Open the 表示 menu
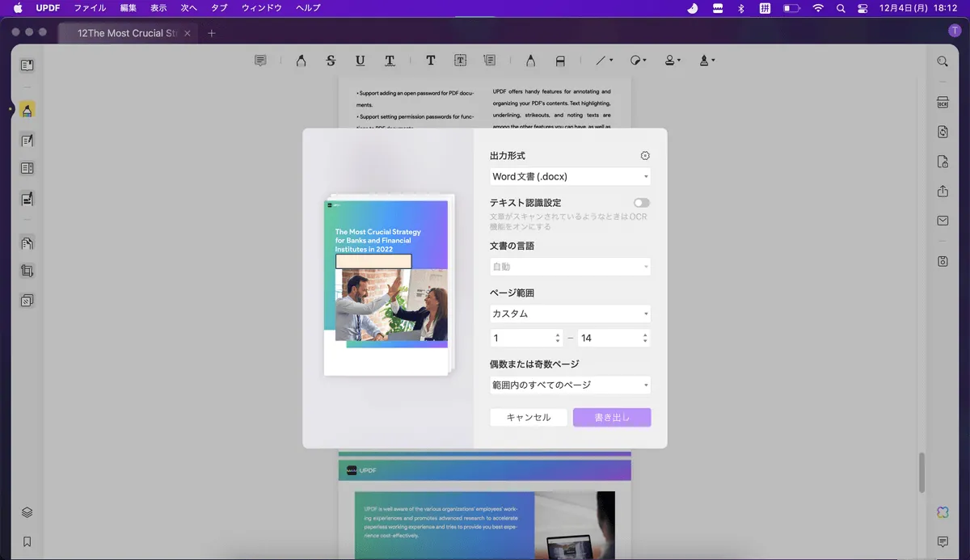Viewport: 970px width, 560px height. click(x=158, y=8)
